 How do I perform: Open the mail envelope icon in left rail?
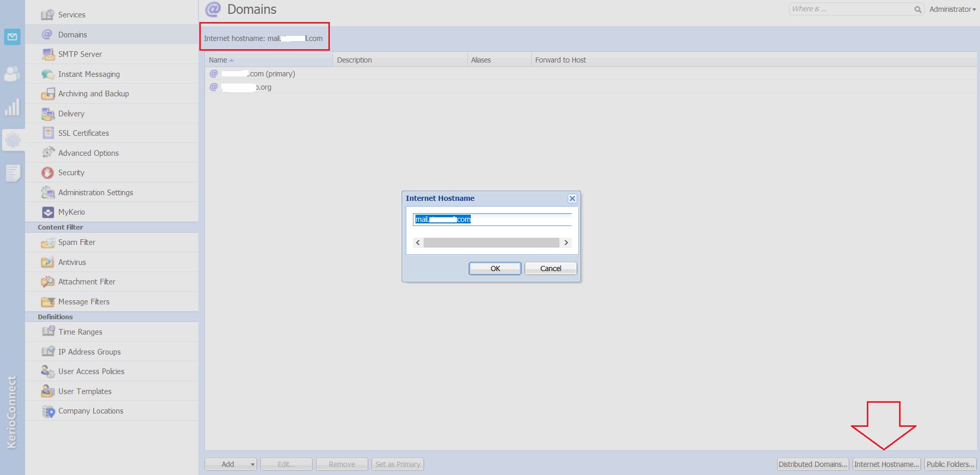pyautogui.click(x=12, y=37)
